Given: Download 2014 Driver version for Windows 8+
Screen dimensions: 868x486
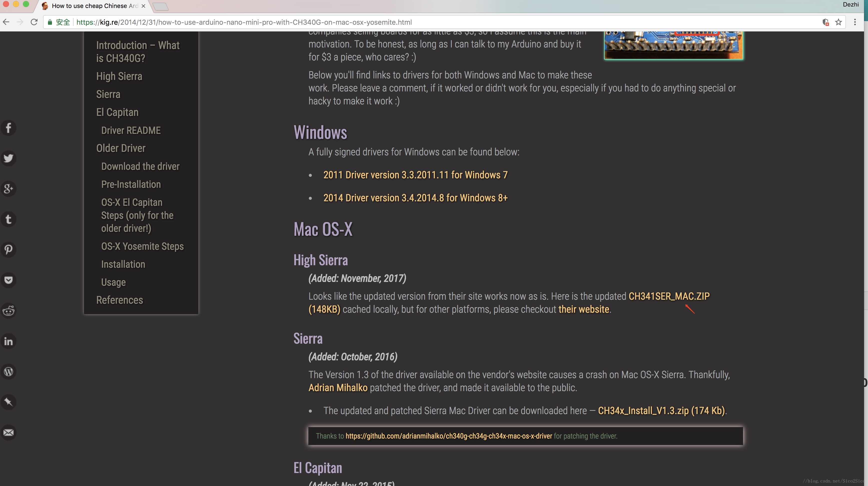Looking at the screenshot, I should point(415,198).
